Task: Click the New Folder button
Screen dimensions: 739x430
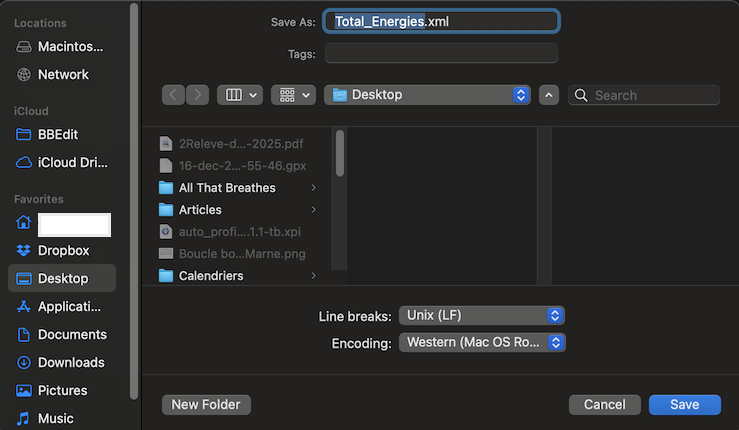Action: (206, 405)
